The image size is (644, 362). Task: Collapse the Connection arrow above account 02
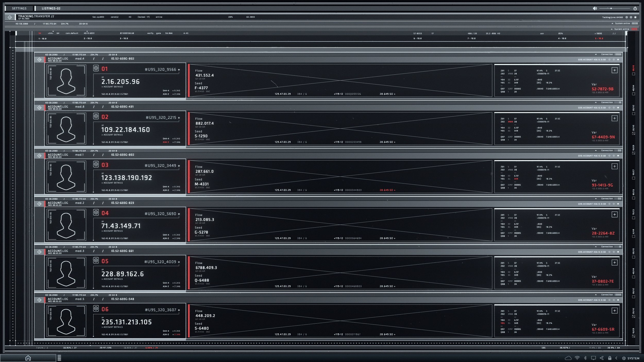coord(596,102)
